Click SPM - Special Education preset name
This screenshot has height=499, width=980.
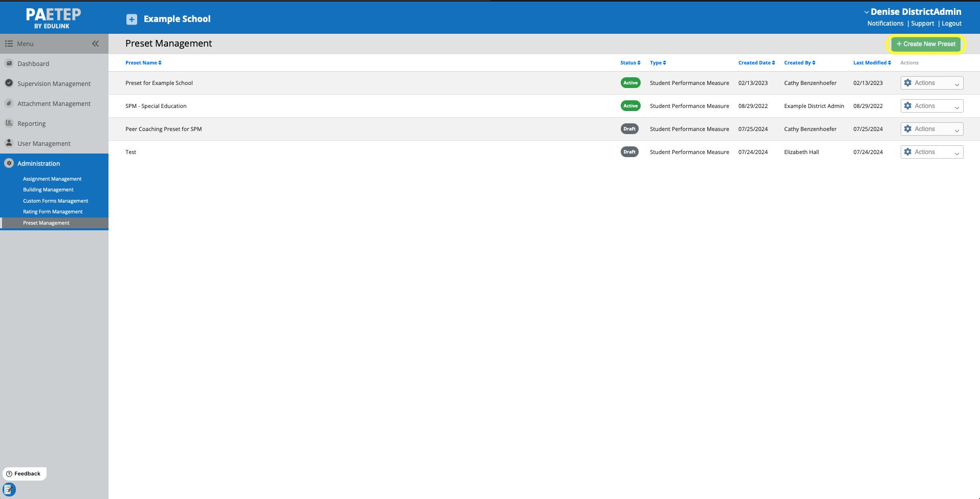point(156,106)
